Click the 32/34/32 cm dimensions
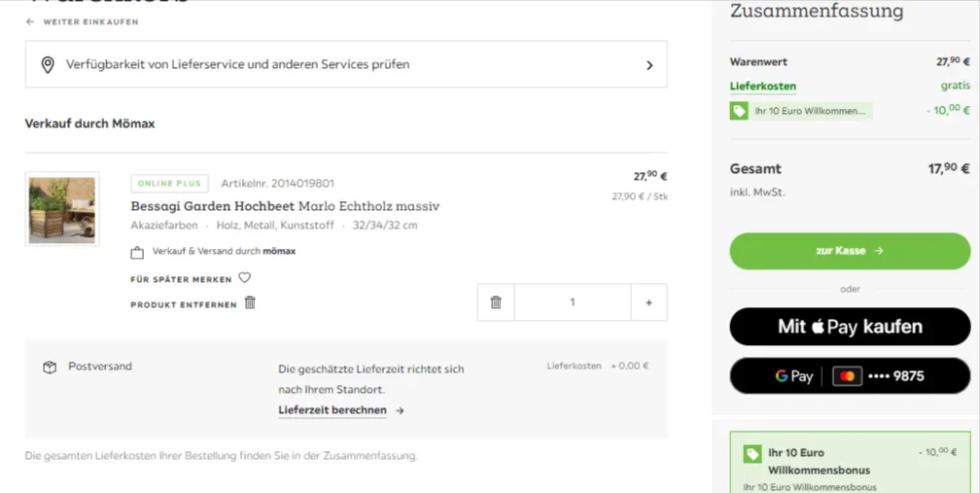The width and height of the screenshot is (980, 493). pyautogui.click(x=385, y=226)
